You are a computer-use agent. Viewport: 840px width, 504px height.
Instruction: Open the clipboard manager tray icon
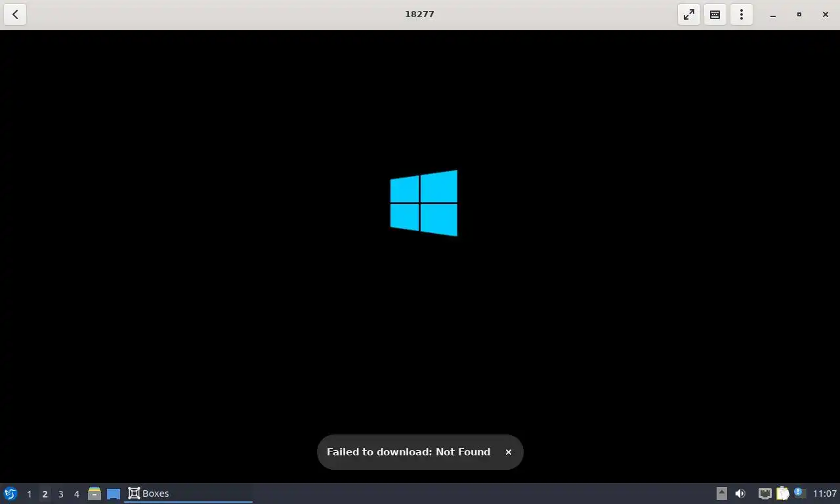782,493
